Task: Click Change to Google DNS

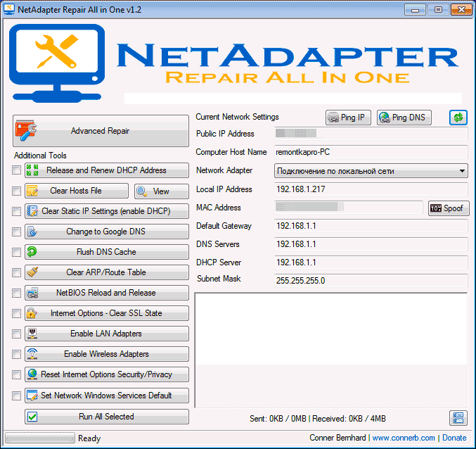Action: click(107, 232)
